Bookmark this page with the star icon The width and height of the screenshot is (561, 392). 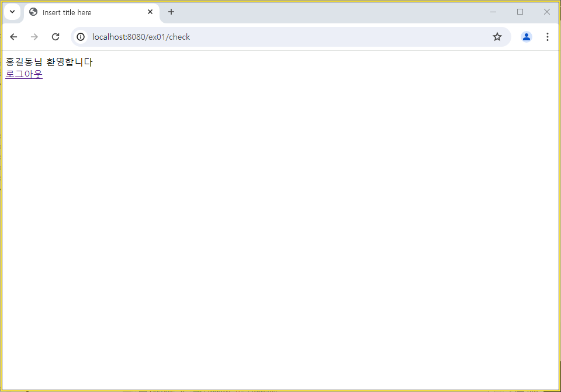click(497, 37)
